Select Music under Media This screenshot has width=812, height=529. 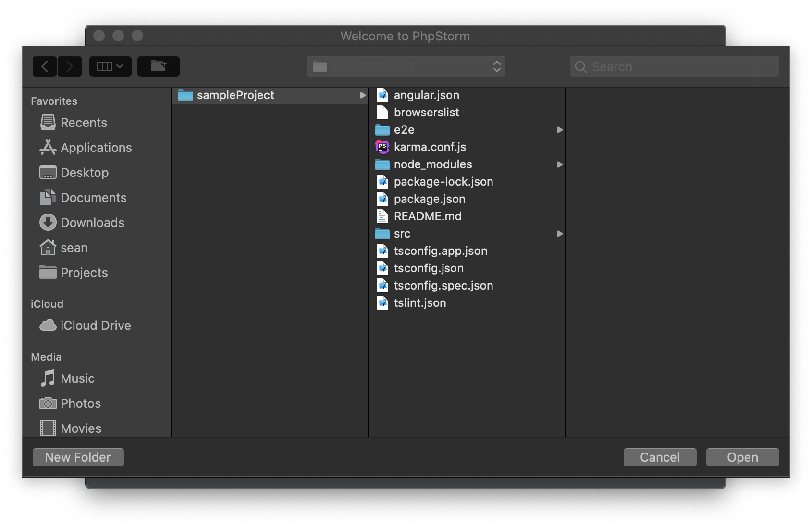coord(67,378)
